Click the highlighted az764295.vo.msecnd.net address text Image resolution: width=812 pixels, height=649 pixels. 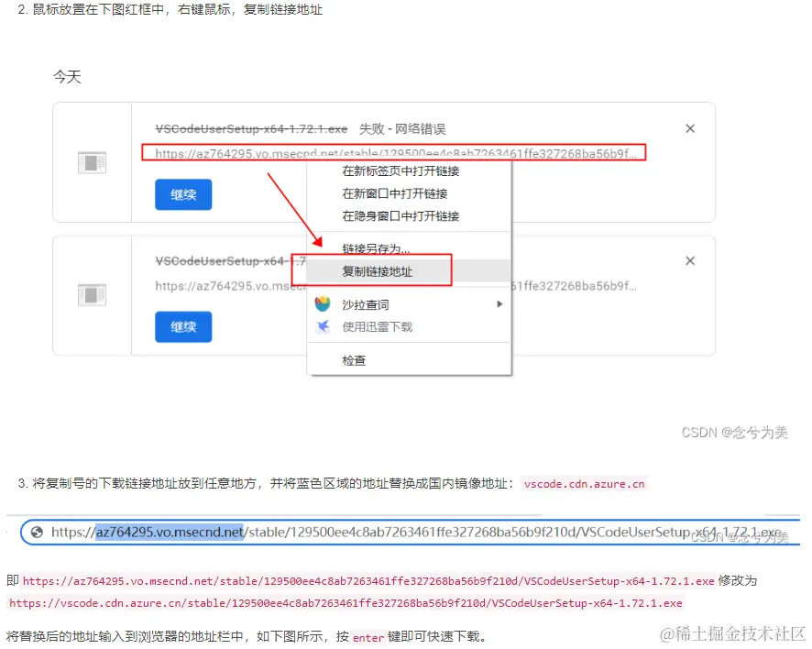tap(170, 532)
